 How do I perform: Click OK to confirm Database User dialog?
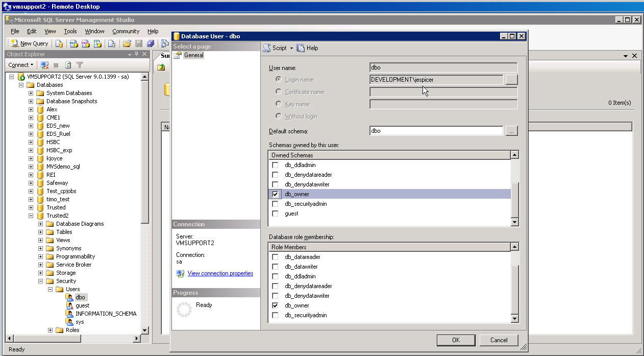click(x=456, y=340)
